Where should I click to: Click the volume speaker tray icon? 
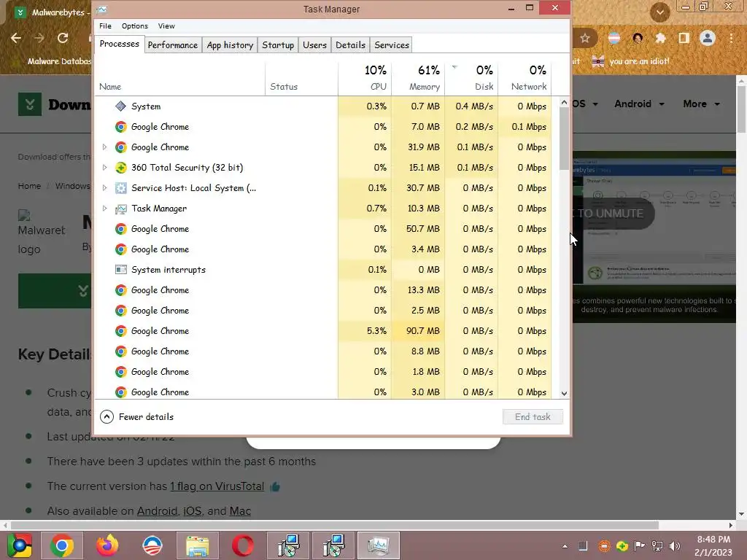[x=675, y=546]
